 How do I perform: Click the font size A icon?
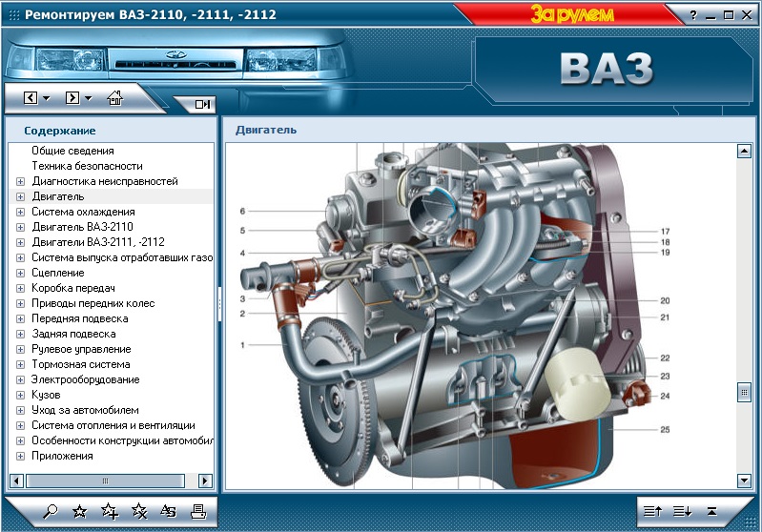click(x=169, y=511)
